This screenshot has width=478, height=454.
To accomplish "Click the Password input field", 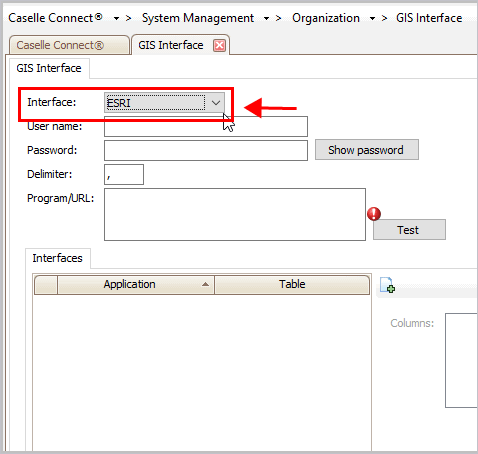I will click(x=206, y=151).
